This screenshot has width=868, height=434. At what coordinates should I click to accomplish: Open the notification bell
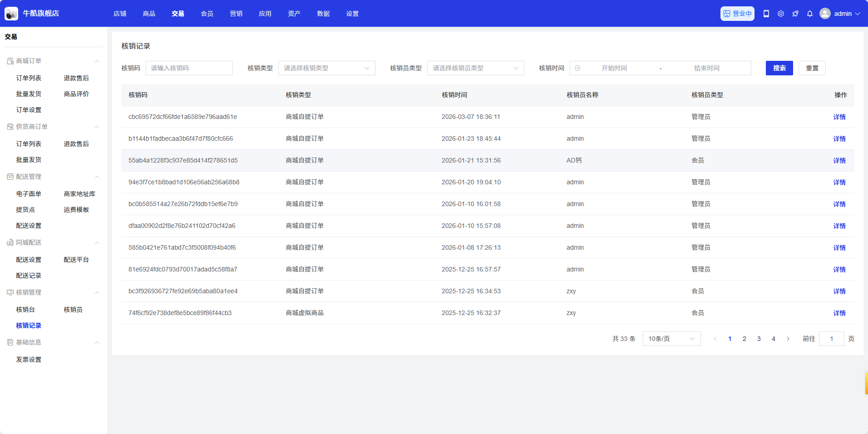(809, 14)
